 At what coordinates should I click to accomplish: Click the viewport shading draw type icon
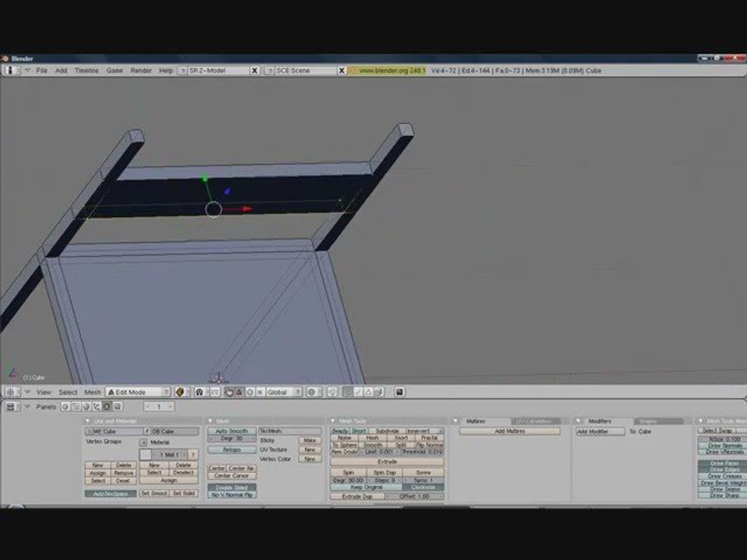click(181, 392)
